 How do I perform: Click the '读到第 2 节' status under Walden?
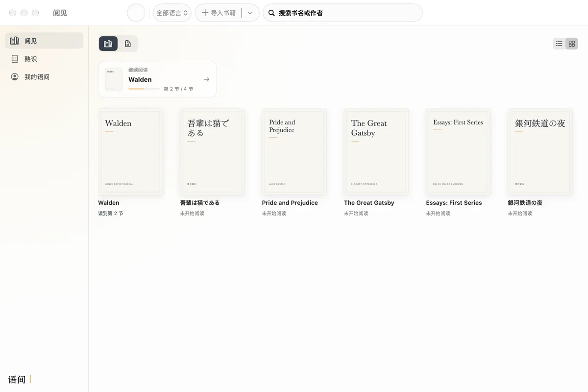tap(111, 214)
